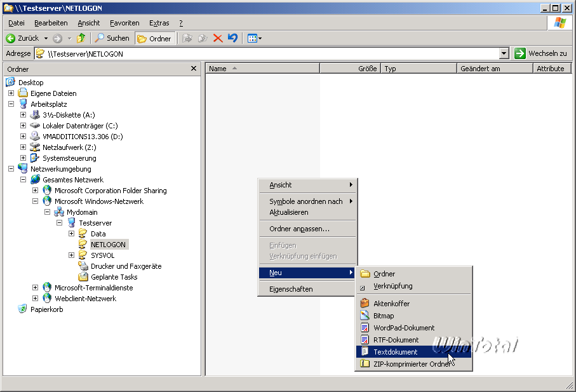Open the Datei menu
576x392 pixels.
(16, 23)
